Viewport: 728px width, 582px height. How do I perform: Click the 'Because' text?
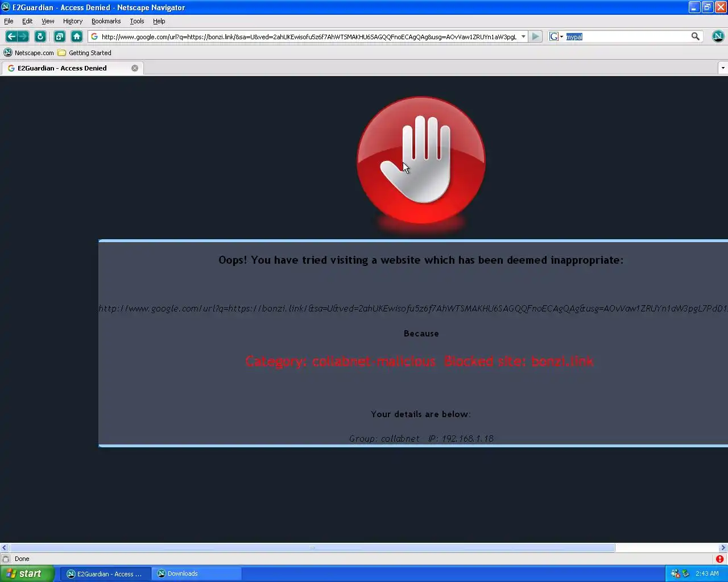(x=421, y=334)
